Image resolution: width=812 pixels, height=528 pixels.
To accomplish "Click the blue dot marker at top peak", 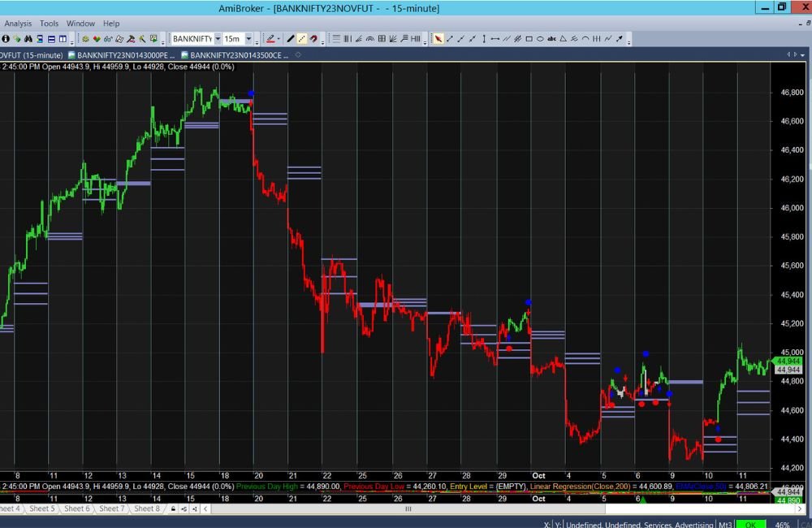I will coord(251,93).
